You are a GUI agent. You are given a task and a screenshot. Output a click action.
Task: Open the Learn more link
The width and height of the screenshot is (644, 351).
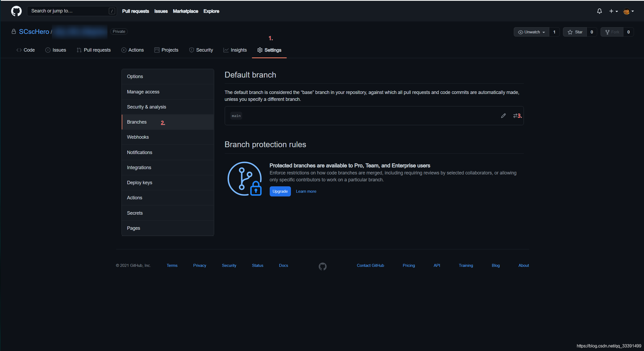point(306,191)
